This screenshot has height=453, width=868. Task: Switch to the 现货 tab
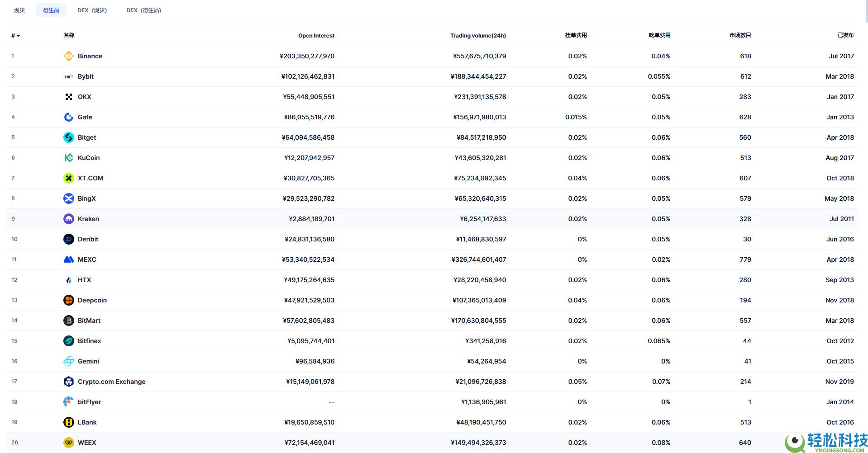[x=19, y=10]
